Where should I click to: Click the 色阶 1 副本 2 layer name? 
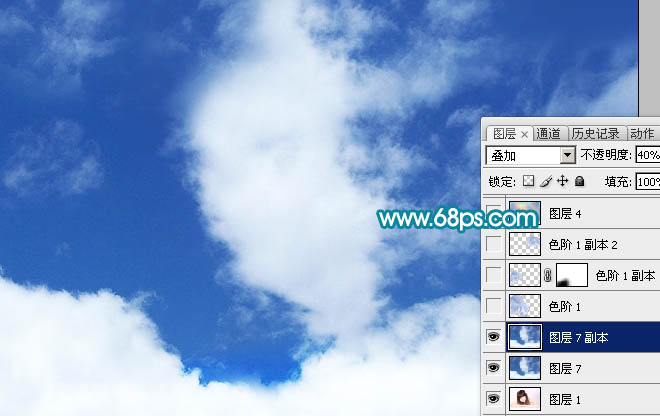pos(583,245)
